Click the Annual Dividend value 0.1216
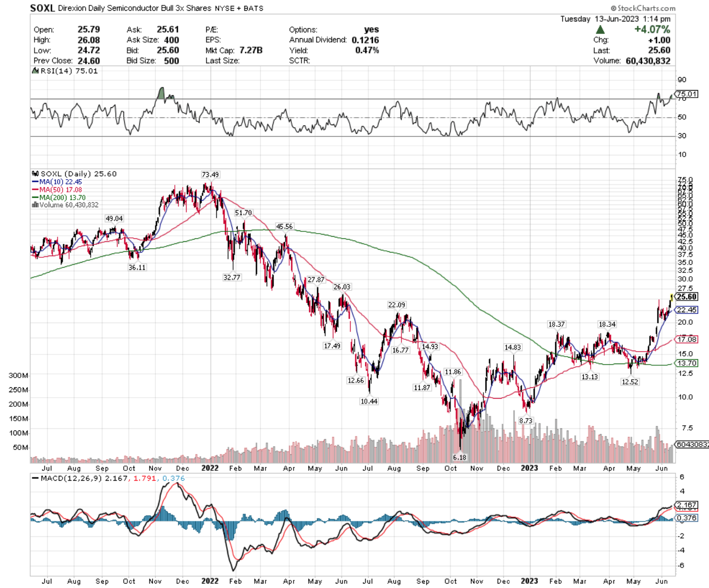 click(365, 40)
